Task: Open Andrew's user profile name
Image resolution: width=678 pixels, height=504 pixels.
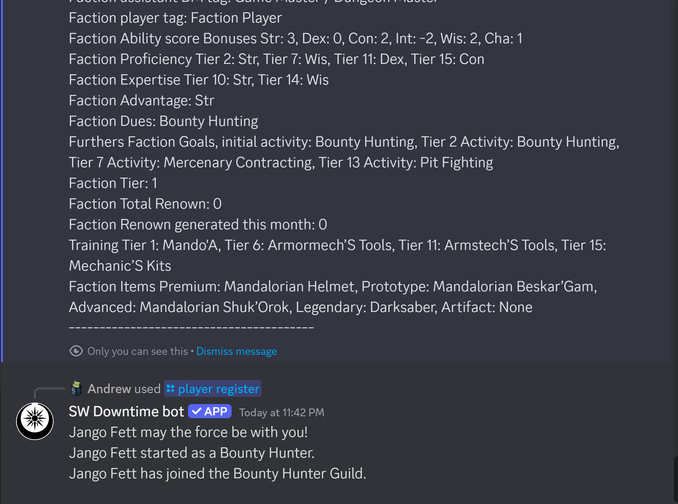Action: click(x=109, y=388)
